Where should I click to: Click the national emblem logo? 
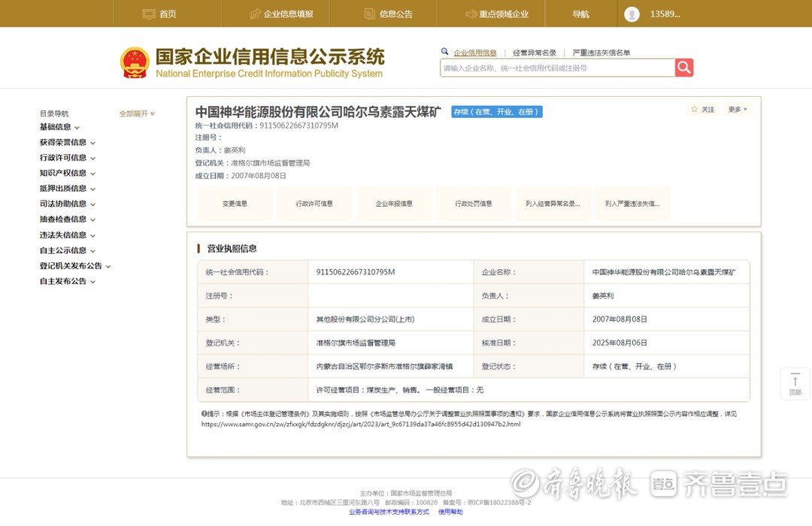point(135,63)
